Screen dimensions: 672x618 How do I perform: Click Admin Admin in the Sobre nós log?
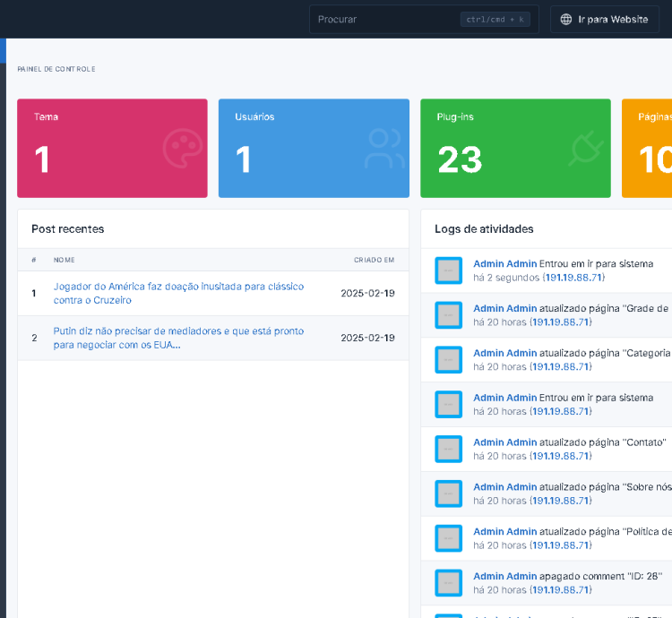point(504,487)
